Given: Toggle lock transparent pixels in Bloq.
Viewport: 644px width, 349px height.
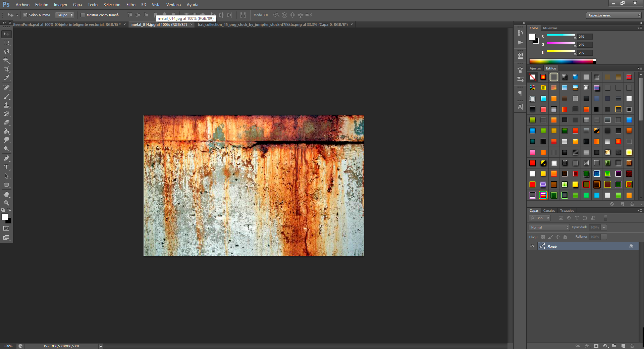Looking at the screenshot, I should coord(543,237).
